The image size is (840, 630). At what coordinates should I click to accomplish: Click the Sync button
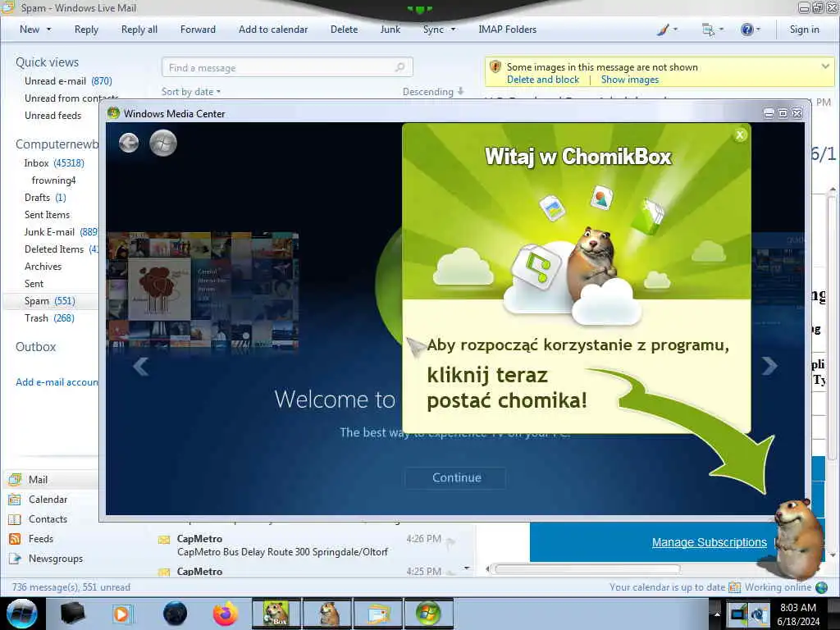433,30
